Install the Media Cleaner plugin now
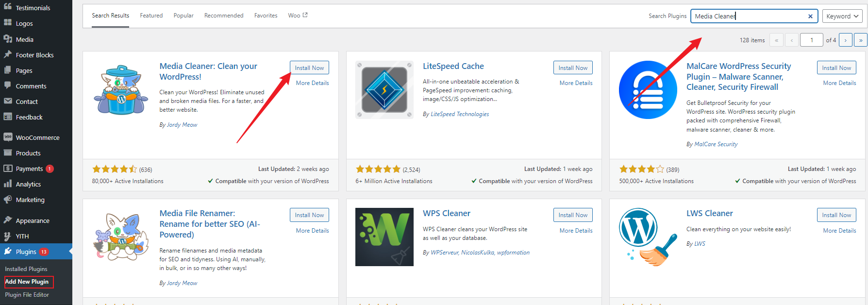Image resolution: width=868 pixels, height=305 pixels. tap(309, 68)
